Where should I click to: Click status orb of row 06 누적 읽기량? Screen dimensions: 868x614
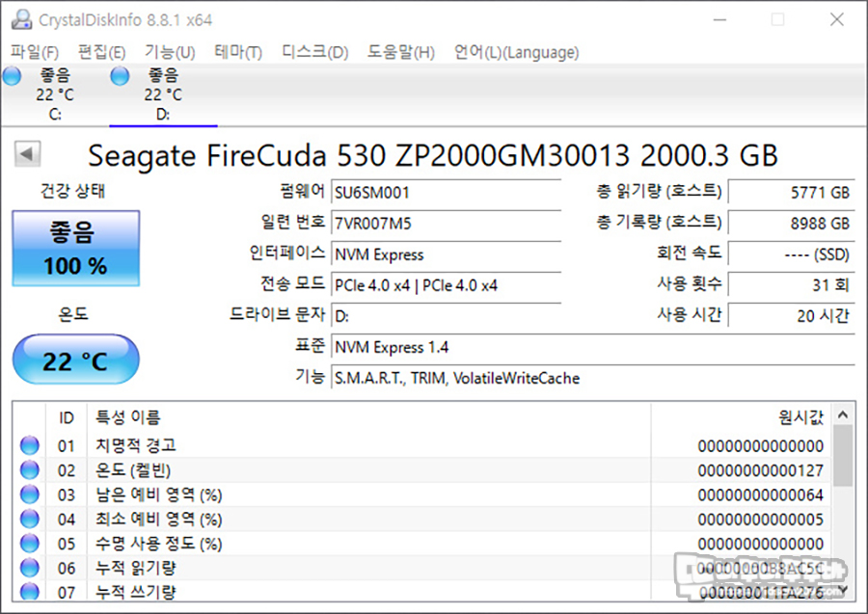click(x=29, y=568)
